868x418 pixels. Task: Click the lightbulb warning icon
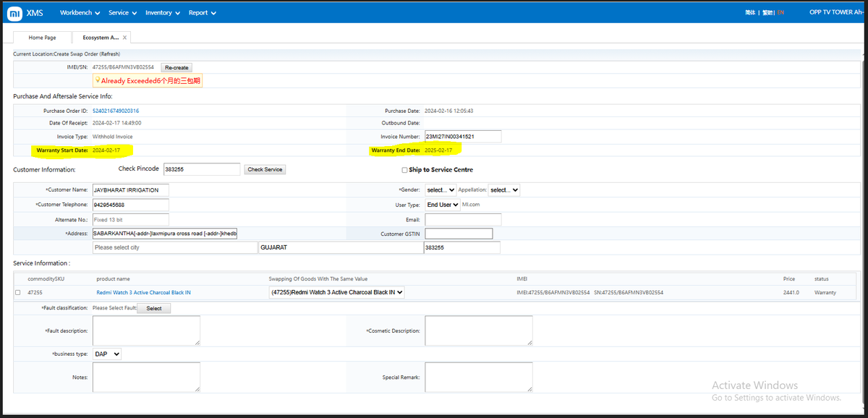point(97,80)
